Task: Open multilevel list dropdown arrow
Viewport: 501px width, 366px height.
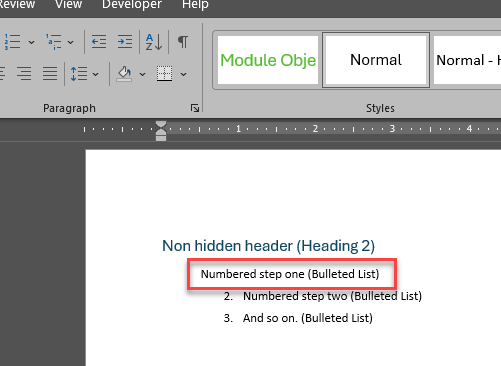Action: [70, 42]
